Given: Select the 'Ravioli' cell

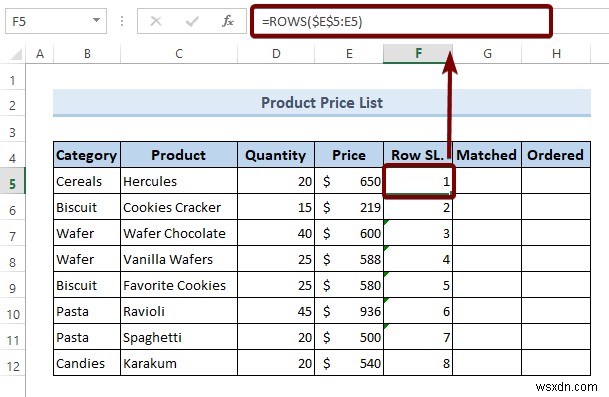Looking at the screenshot, I should 179,311.
